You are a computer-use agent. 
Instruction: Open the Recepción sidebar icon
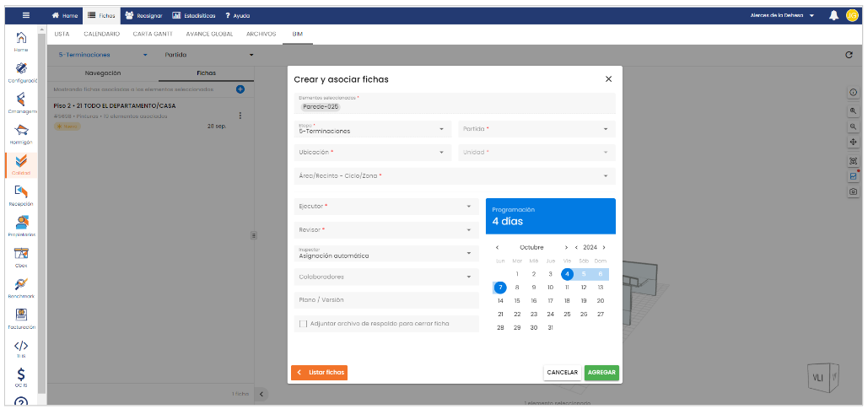pyautogui.click(x=21, y=193)
